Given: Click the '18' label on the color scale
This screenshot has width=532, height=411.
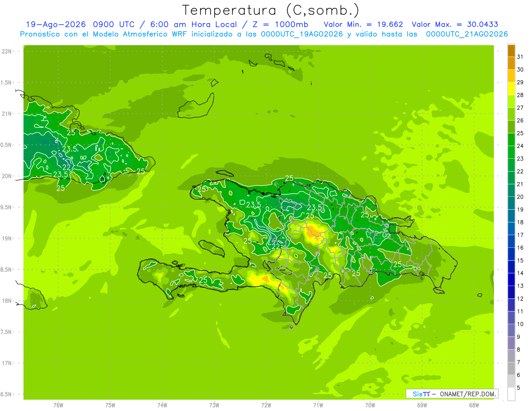Looking at the screenshot, I should [520, 222].
